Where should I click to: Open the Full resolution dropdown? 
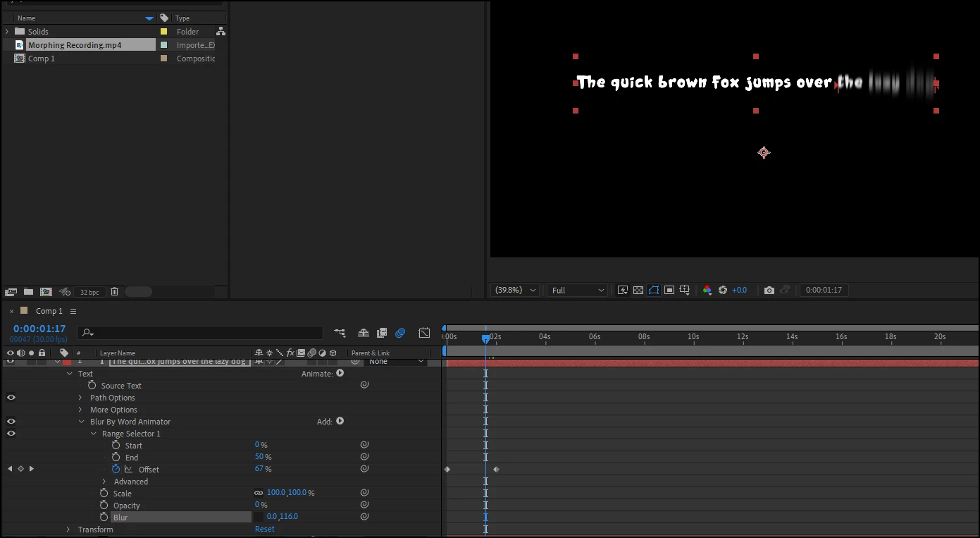tap(578, 291)
